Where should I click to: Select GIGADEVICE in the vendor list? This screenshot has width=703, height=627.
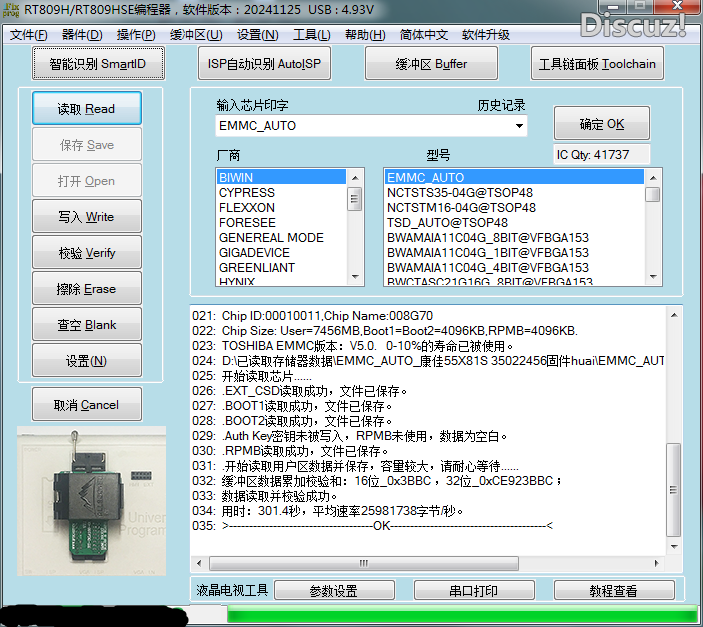tap(281, 253)
